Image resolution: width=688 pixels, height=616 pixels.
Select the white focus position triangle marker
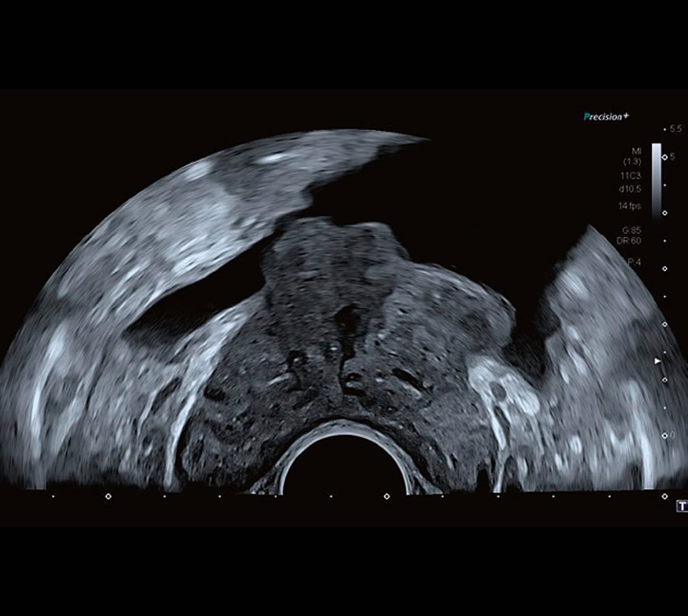[658, 360]
